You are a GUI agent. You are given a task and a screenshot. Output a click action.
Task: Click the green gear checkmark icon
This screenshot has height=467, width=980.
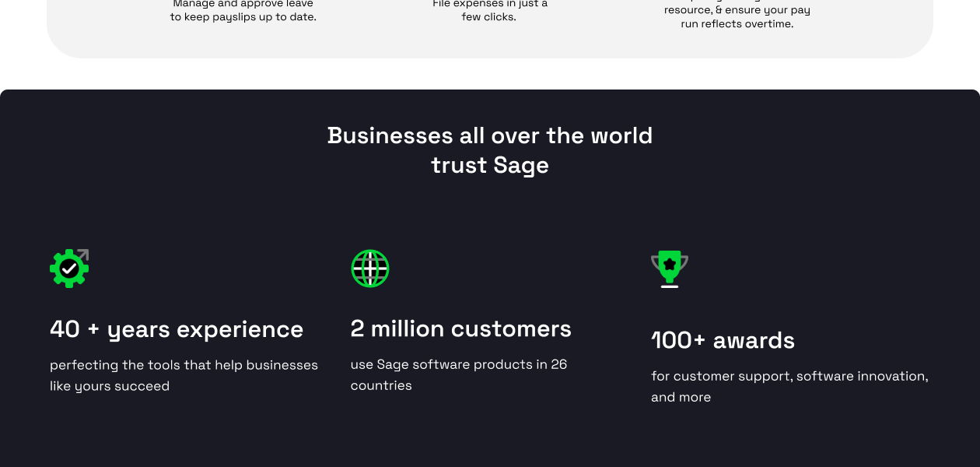tap(69, 269)
